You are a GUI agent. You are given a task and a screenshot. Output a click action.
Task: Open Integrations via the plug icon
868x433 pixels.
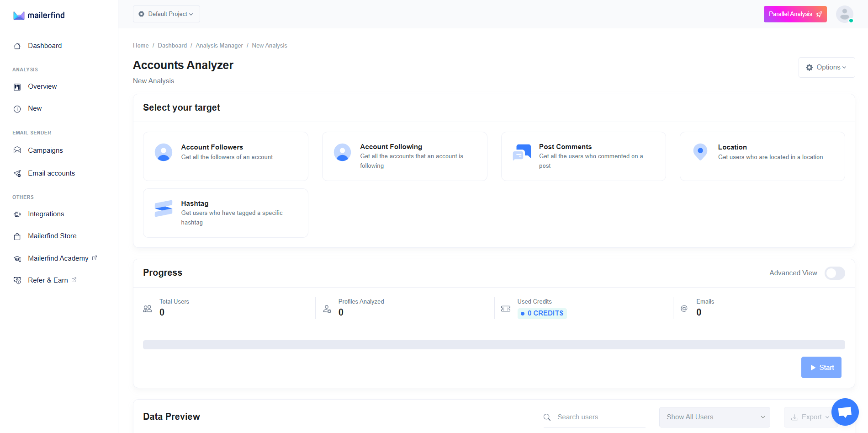17,214
